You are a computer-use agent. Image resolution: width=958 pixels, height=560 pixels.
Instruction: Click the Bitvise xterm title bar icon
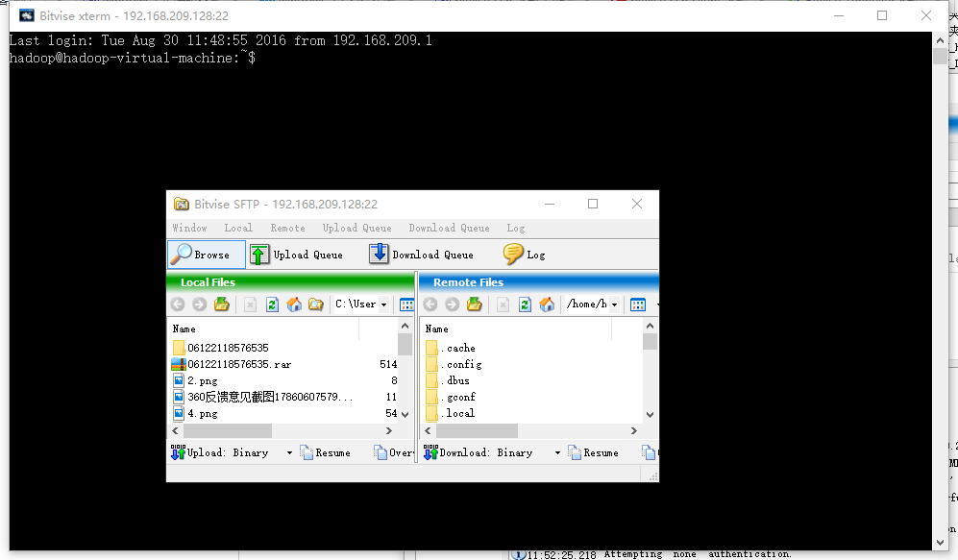click(27, 15)
